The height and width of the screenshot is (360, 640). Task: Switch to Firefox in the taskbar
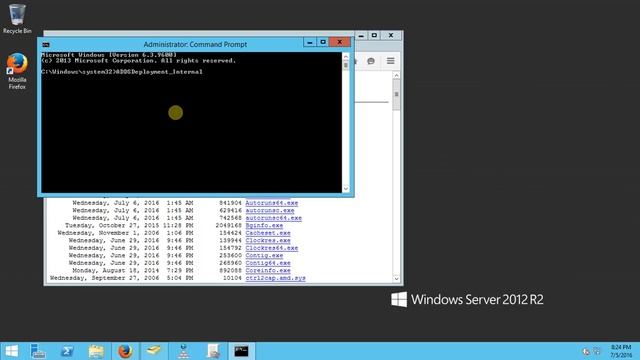tap(125, 351)
